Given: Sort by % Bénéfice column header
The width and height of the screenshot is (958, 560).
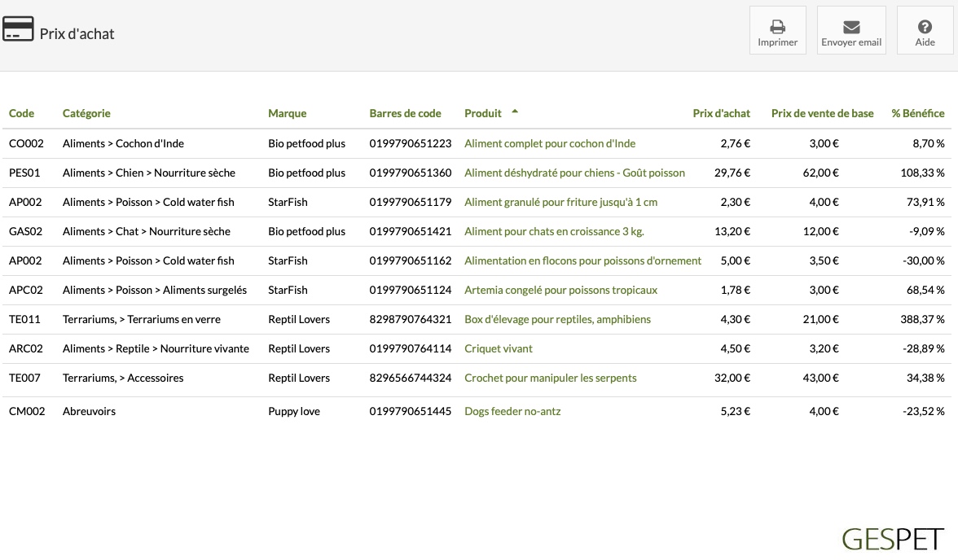Looking at the screenshot, I should pos(917,113).
